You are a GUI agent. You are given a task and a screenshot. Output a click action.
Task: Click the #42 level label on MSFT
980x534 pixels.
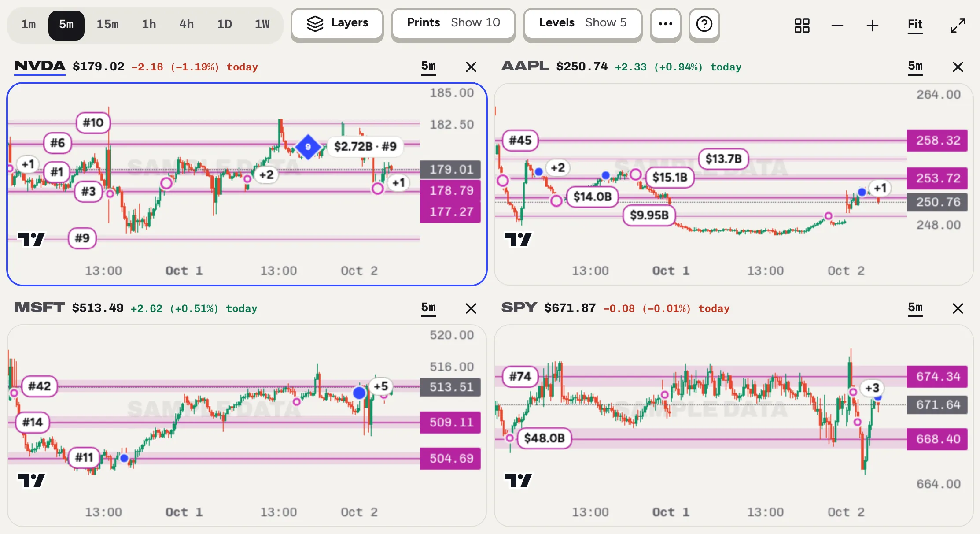(x=40, y=386)
